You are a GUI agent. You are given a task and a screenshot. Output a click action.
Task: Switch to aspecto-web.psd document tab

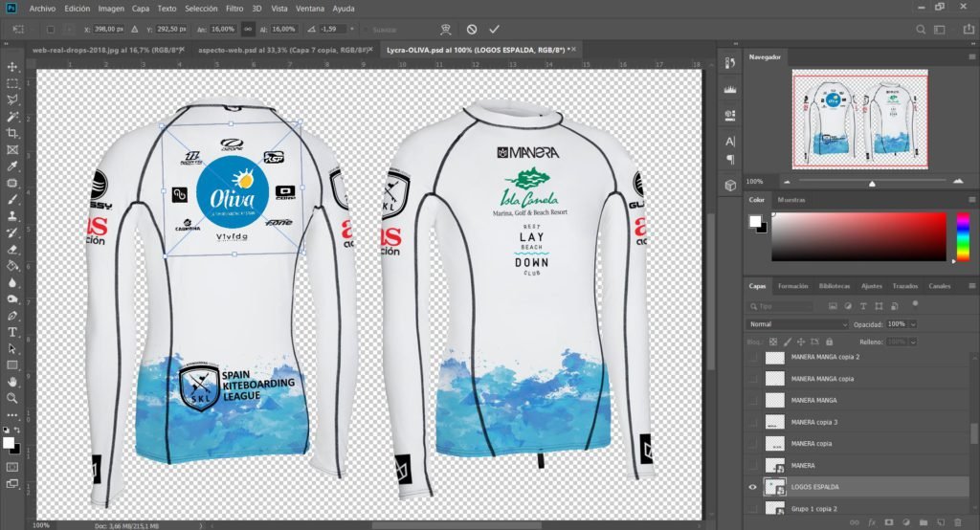click(282, 50)
